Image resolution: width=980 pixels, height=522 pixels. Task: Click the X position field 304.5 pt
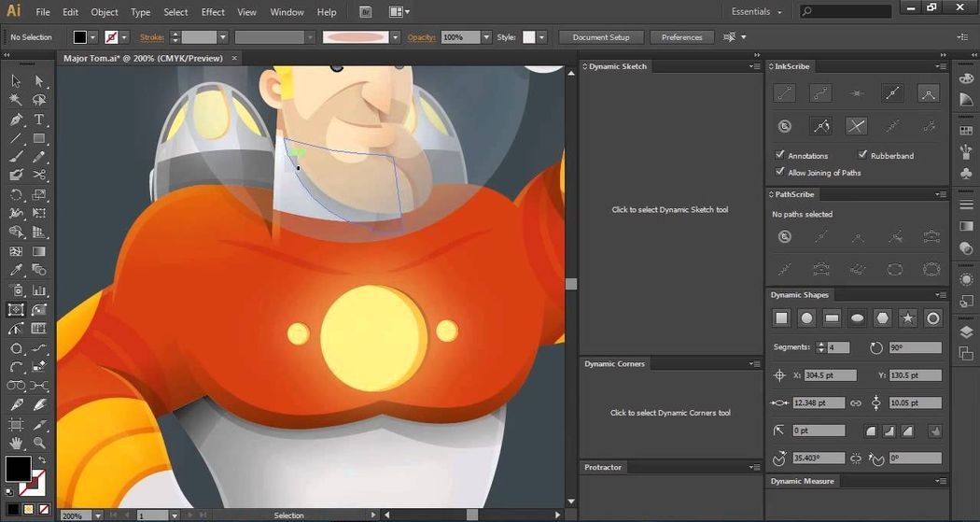830,375
